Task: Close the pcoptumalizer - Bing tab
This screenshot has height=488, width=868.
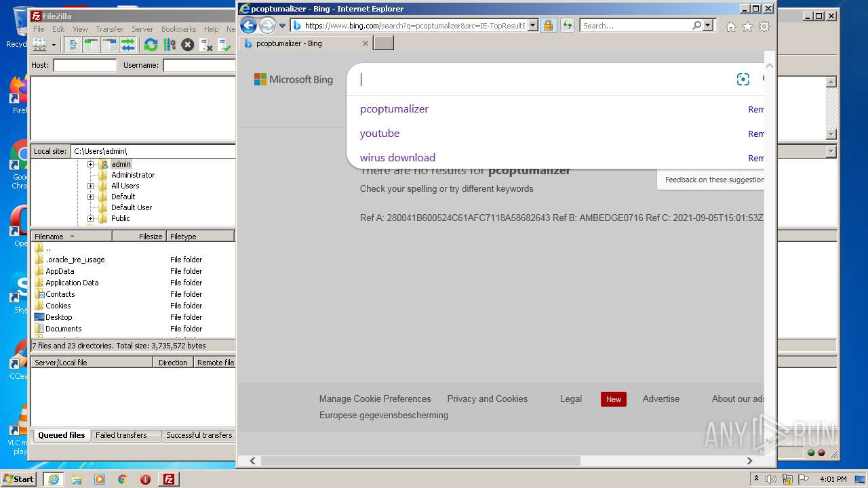Action: [365, 43]
